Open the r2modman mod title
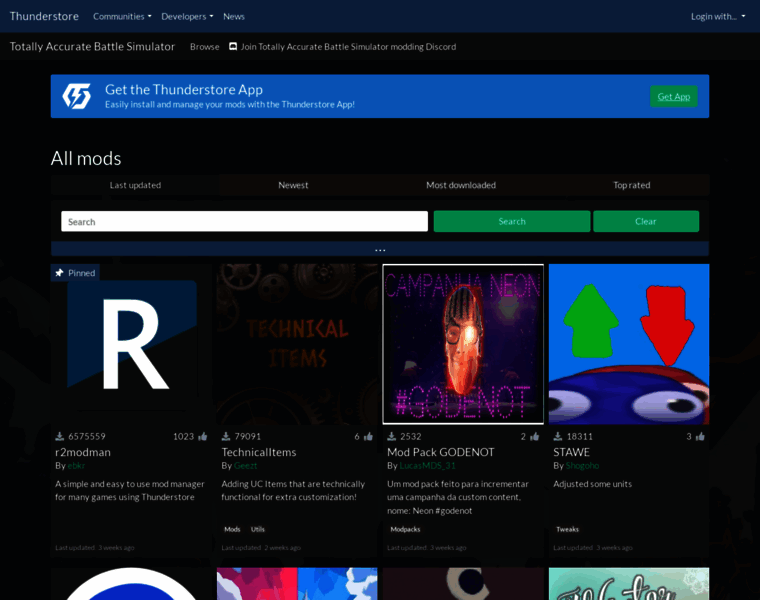The width and height of the screenshot is (760, 600). 83,452
